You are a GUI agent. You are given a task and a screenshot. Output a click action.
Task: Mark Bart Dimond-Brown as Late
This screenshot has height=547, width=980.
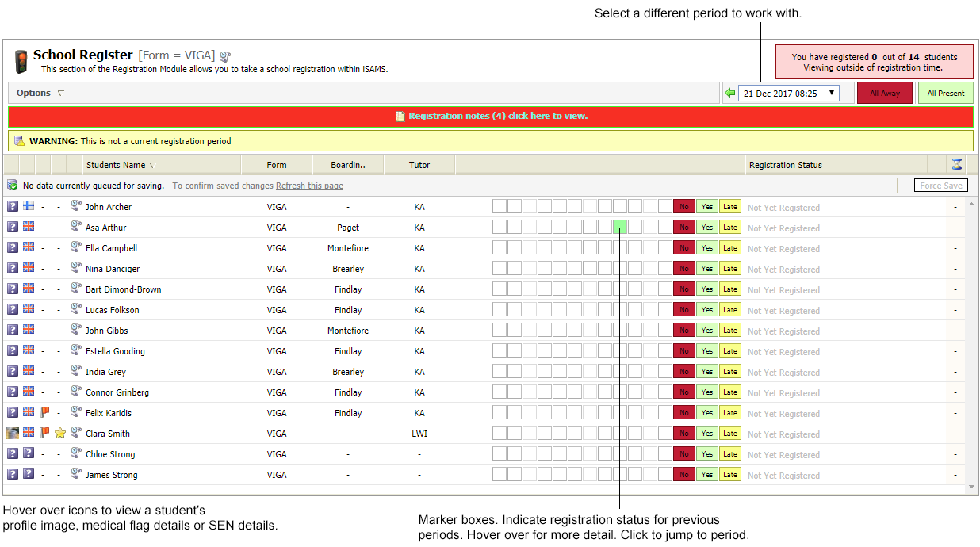coord(729,289)
